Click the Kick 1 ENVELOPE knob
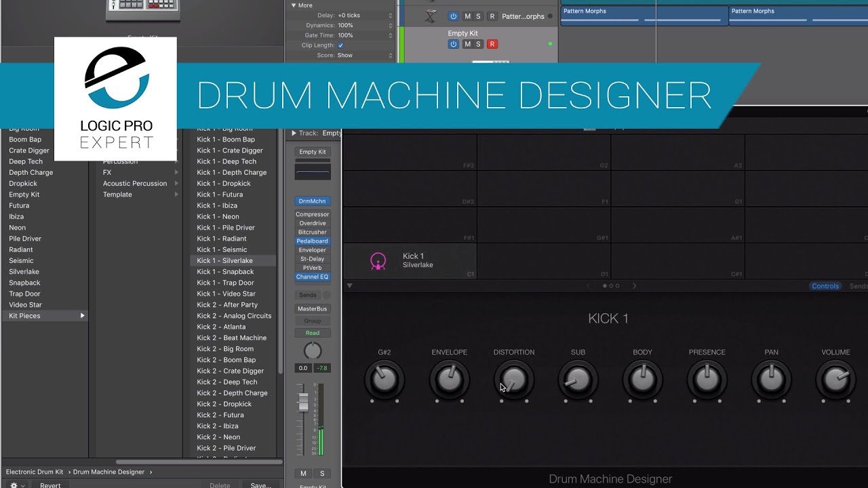 pyautogui.click(x=450, y=380)
